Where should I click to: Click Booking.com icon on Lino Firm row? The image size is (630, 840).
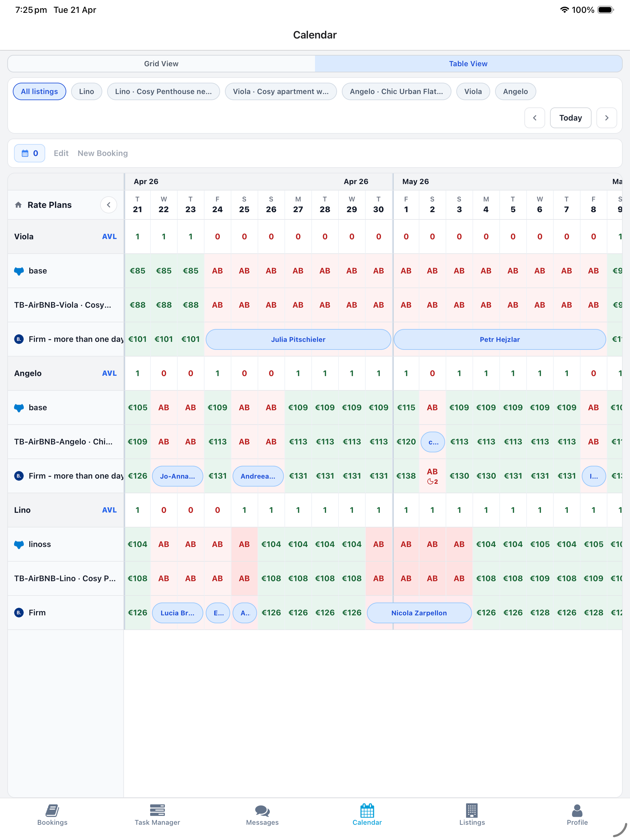tap(19, 613)
